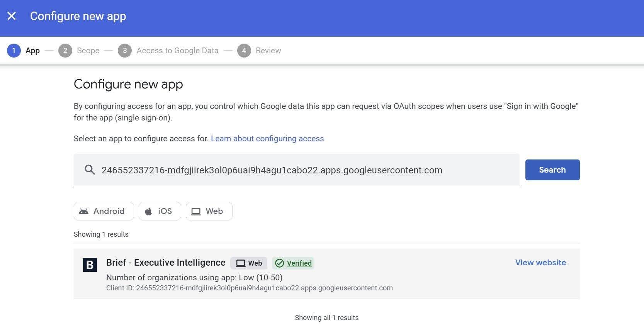Screen dimensions: 644x334
Task: Click Number of organizations using app text
Action: (194, 278)
